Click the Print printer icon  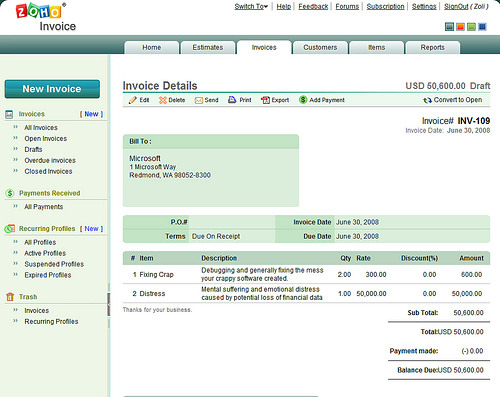[232, 100]
